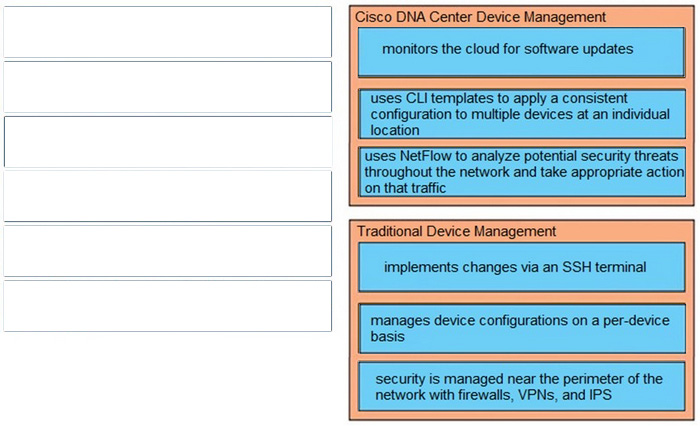Click 'on that traffic' text in NetFlow box
700x426 pixels.
[x=405, y=188]
